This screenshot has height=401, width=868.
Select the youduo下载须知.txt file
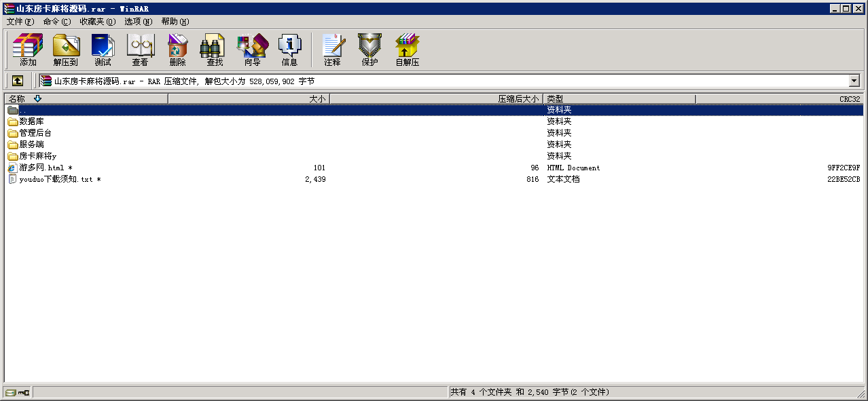[x=56, y=179]
